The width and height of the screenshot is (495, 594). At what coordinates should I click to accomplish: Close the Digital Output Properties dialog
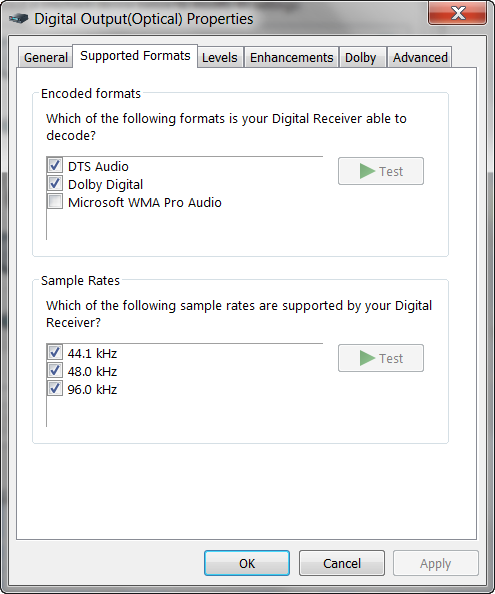tap(458, 14)
